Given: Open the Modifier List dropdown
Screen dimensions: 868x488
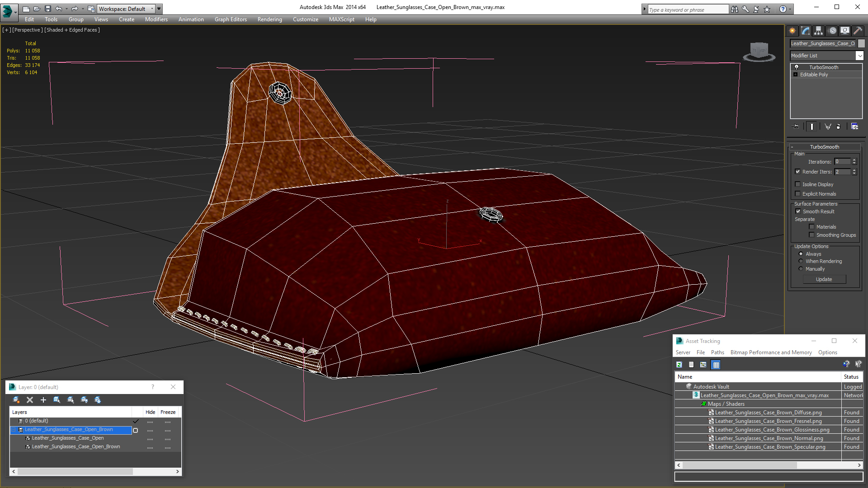Looking at the screenshot, I should [x=859, y=56].
